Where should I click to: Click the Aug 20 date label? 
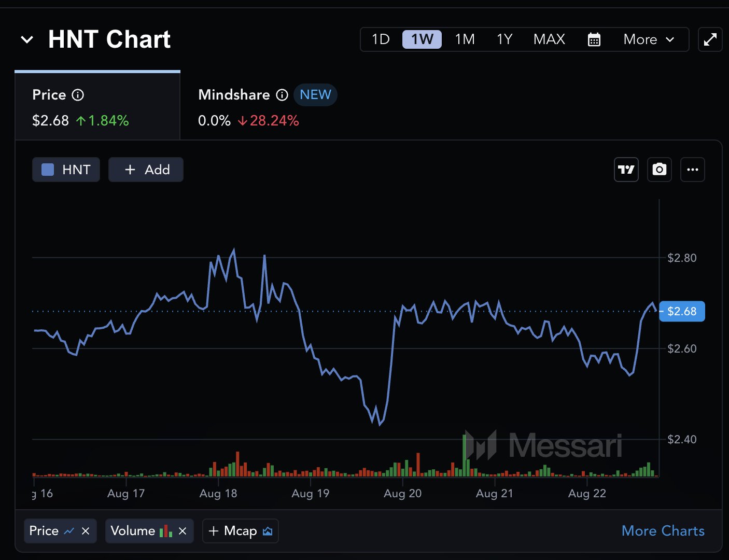(403, 494)
